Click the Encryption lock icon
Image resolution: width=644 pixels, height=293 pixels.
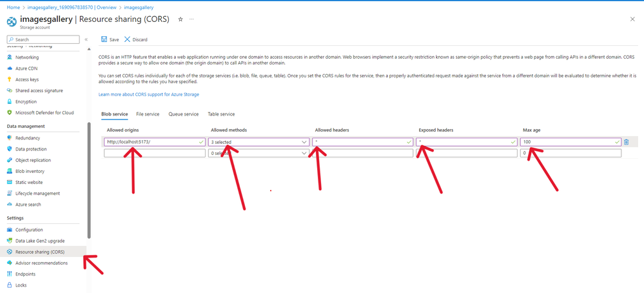click(x=10, y=101)
